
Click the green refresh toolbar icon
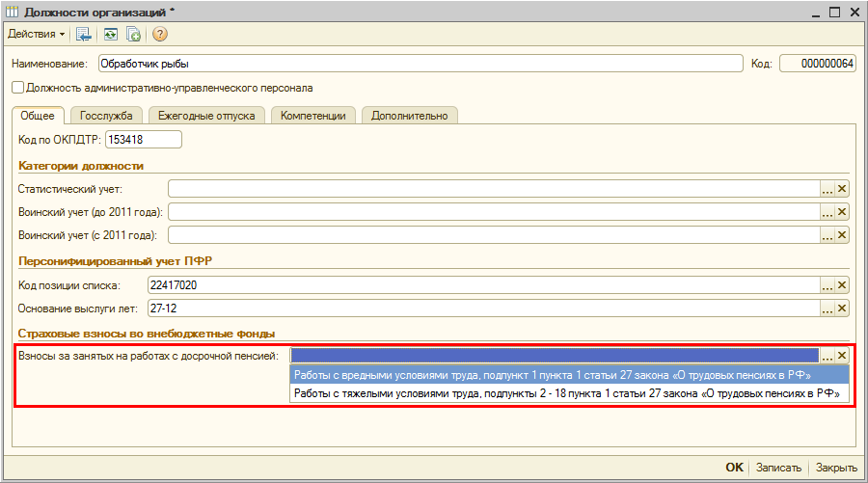pos(111,34)
